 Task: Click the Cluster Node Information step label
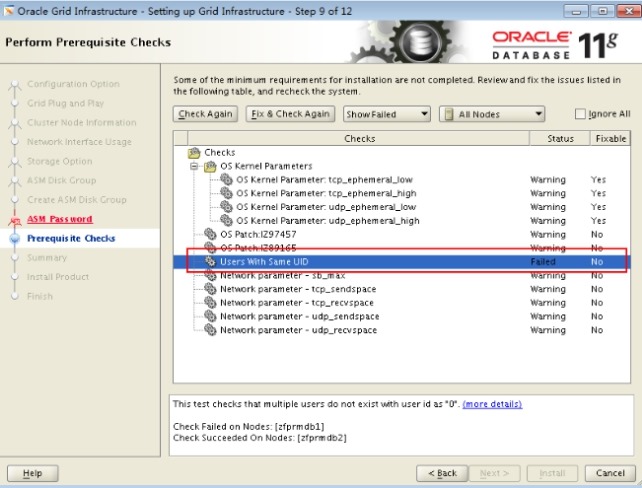coord(81,122)
